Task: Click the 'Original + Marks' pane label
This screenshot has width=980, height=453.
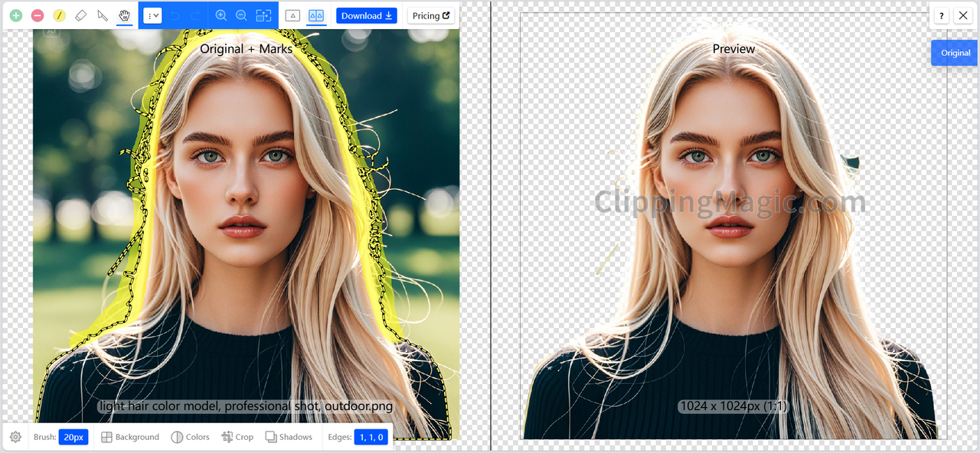Action: click(x=246, y=48)
